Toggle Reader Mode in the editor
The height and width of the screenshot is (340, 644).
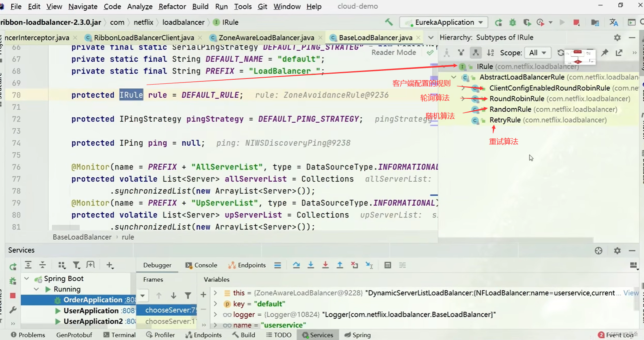click(x=394, y=52)
